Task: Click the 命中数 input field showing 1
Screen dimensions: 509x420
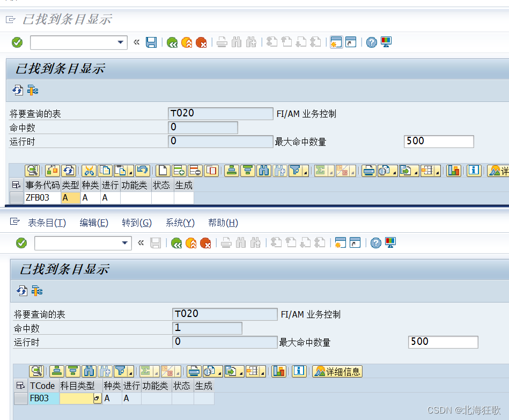Action: point(208,328)
